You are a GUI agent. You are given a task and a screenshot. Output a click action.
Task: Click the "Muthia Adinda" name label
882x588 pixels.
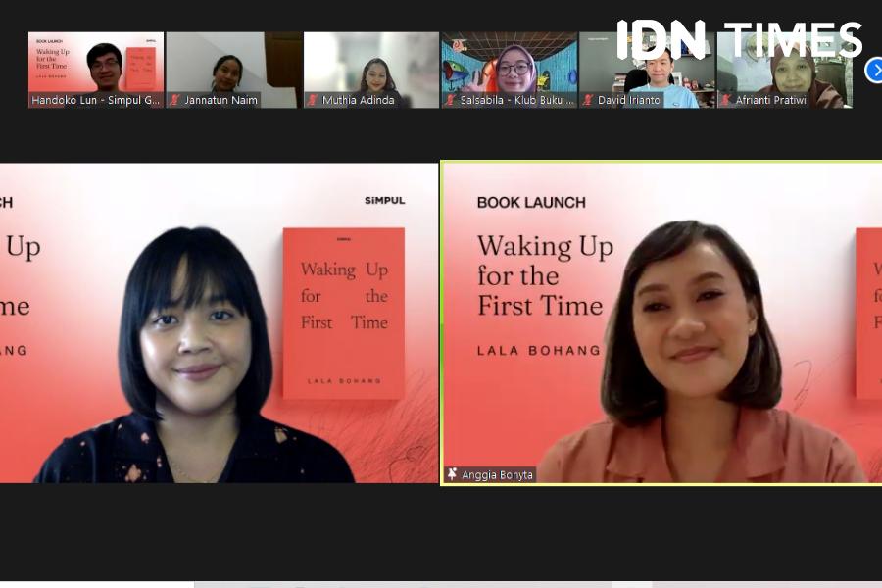click(x=359, y=100)
